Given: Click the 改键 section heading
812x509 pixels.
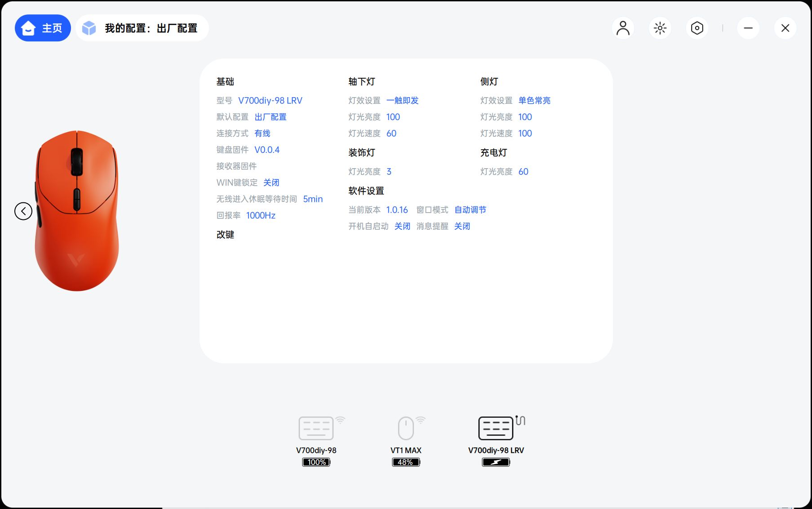Looking at the screenshot, I should (x=225, y=234).
